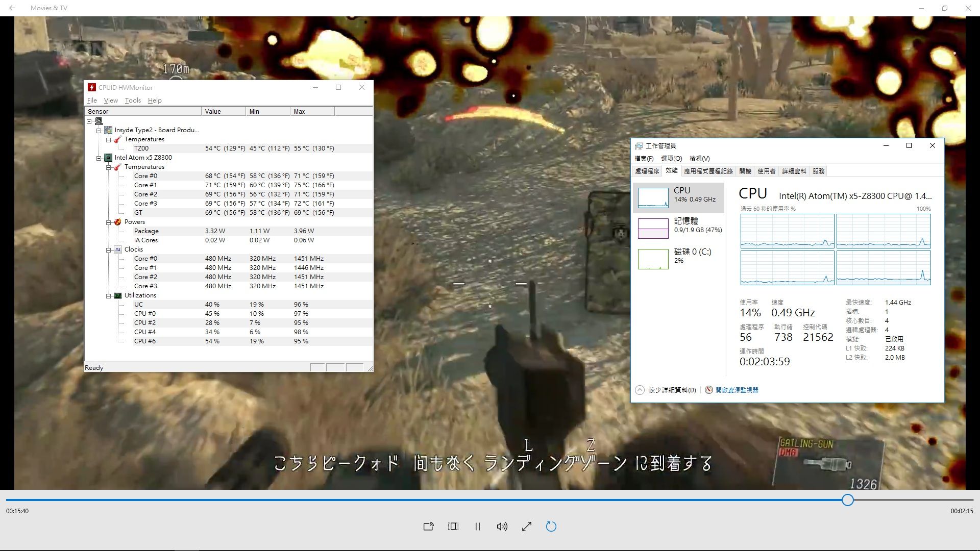Open the HWMonitor View menu
The image size is (980, 551).
111,101
